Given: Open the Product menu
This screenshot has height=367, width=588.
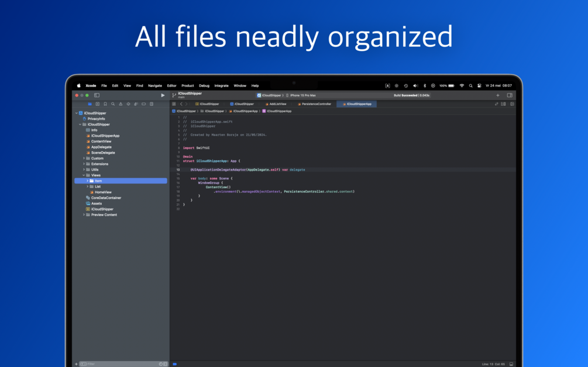Looking at the screenshot, I should pyautogui.click(x=187, y=86).
